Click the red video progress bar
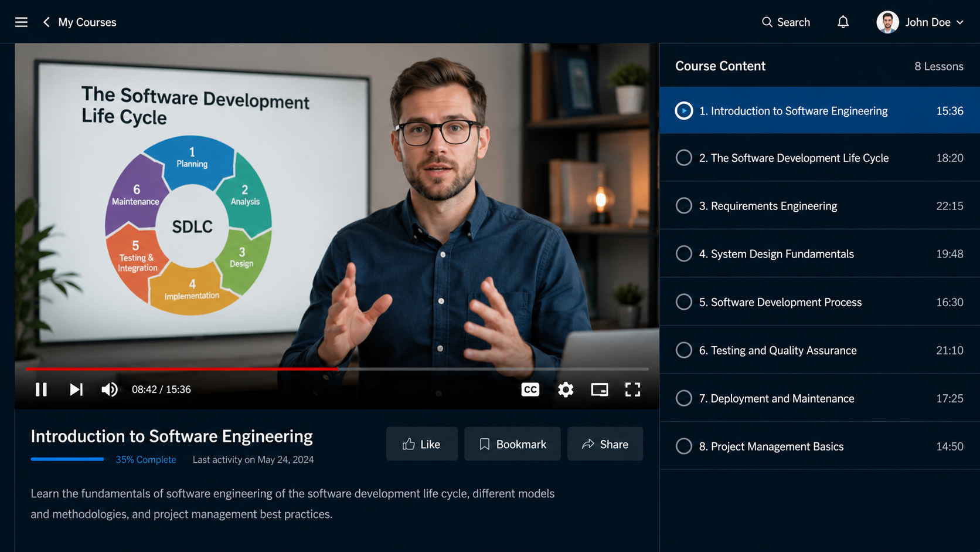This screenshot has height=552, width=980. click(x=182, y=369)
